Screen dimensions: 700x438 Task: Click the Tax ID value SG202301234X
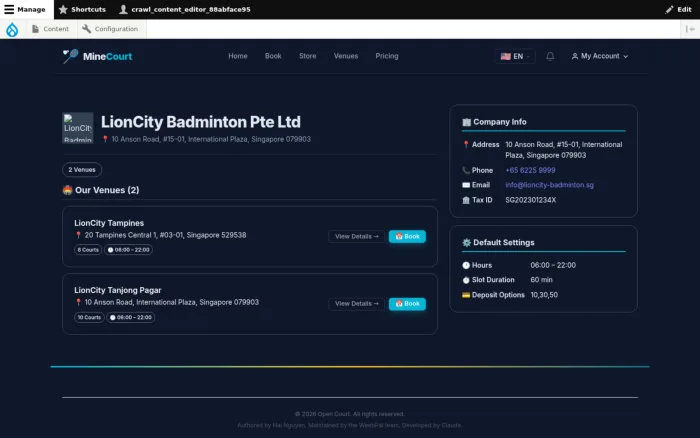(x=531, y=200)
